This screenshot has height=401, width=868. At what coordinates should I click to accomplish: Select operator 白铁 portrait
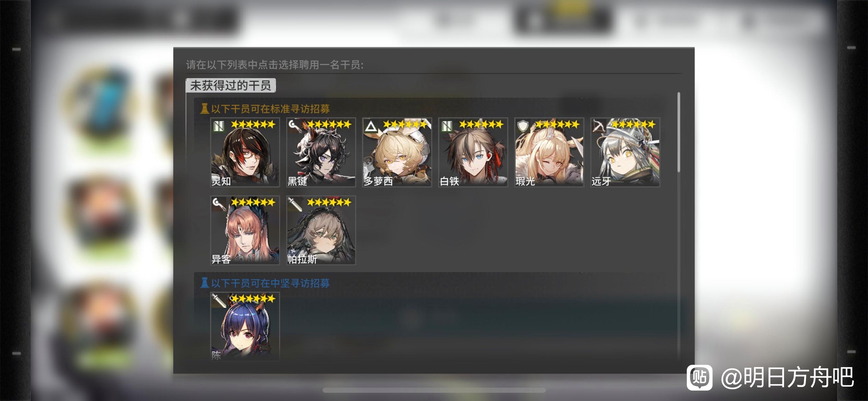pos(473,153)
